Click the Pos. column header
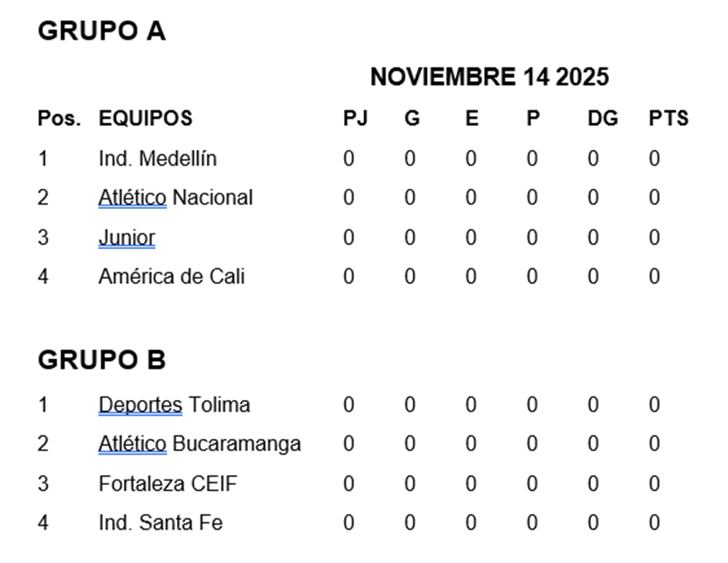This screenshot has height=563, width=728. pyautogui.click(x=60, y=118)
